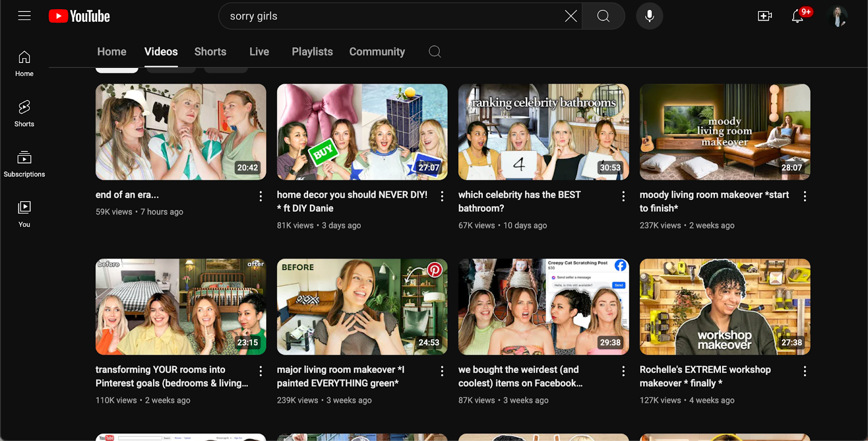
Task: Click '110K views • 2 weeks ago' text
Action: (143, 400)
